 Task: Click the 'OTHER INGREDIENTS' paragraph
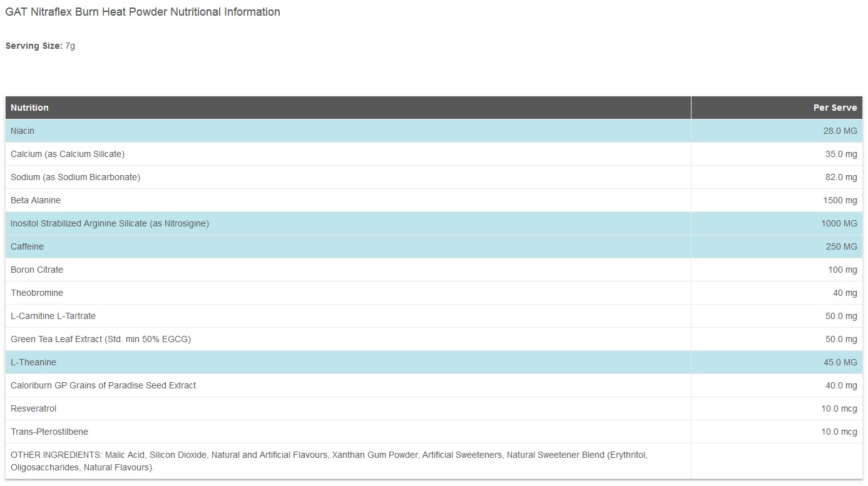tap(329, 461)
